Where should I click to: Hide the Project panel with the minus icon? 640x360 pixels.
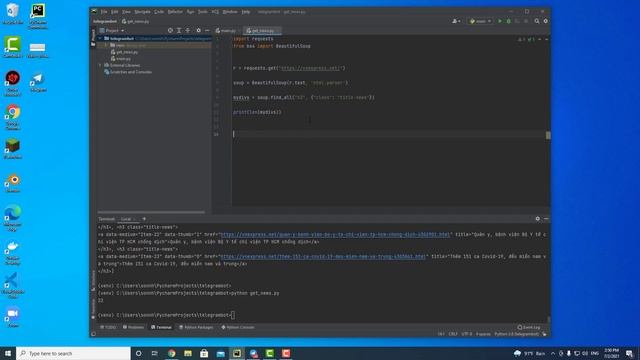point(207,31)
